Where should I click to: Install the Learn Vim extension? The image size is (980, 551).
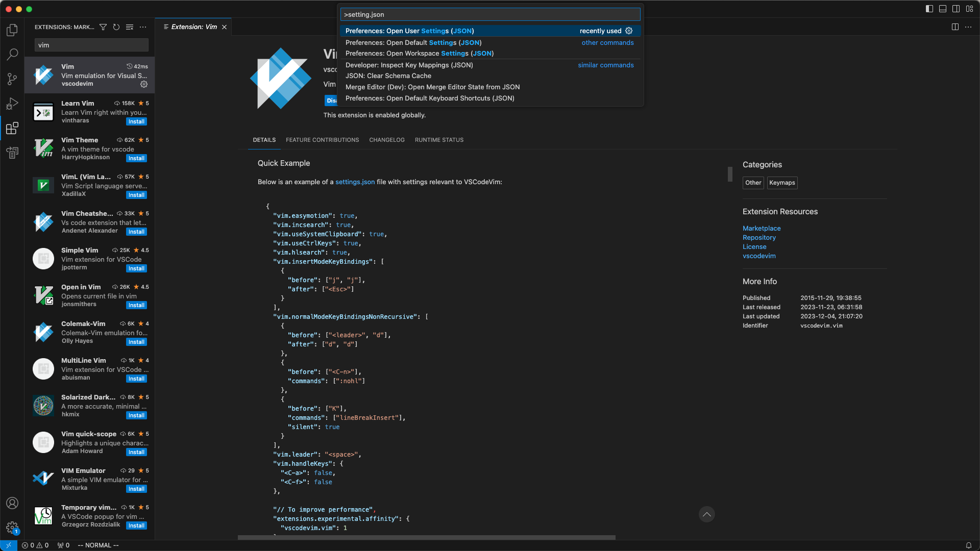[136, 121]
